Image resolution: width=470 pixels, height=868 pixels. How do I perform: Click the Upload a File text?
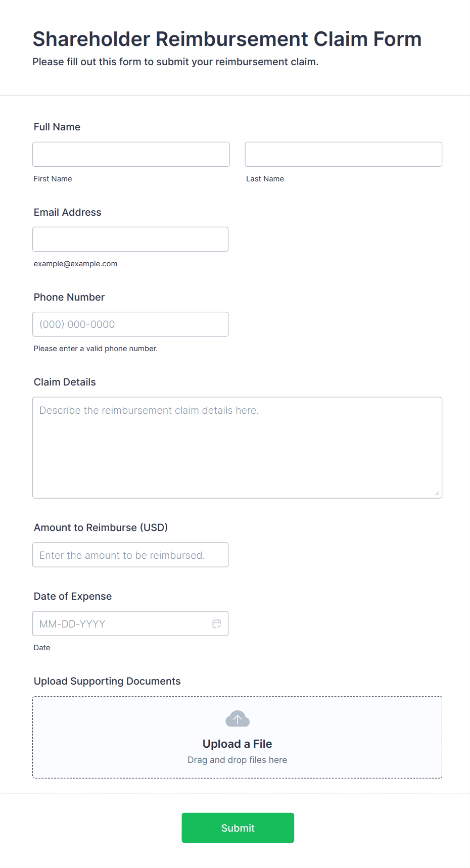tap(237, 744)
